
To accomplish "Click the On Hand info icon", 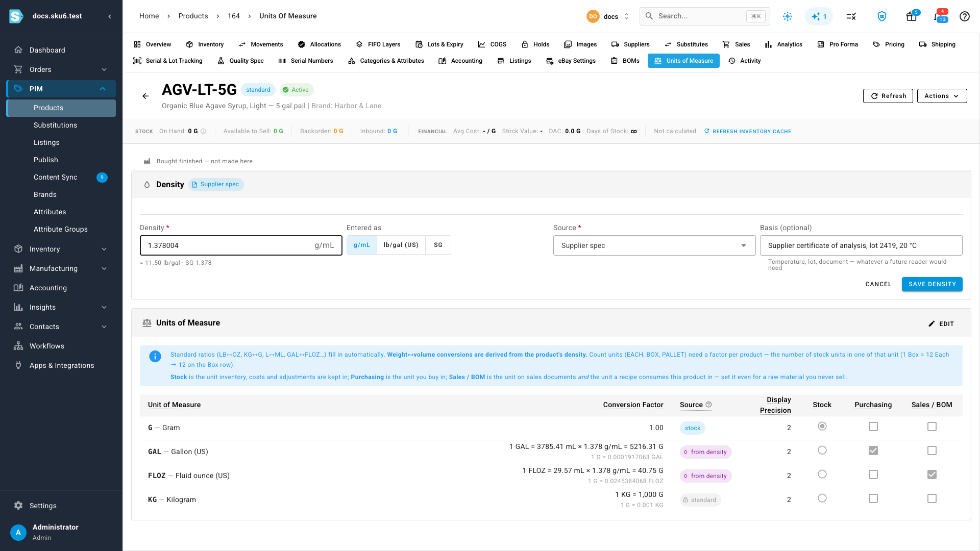I will tap(203, 131).
